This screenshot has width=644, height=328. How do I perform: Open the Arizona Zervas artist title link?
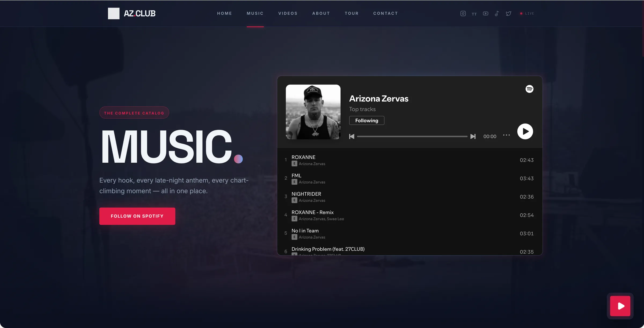(x=379, y=99)
